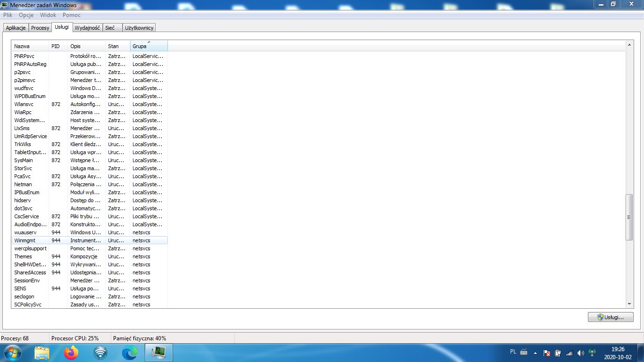Click the Task Manager taskbar icon
The width and height of the screenshot is (644, 362).
(x=158, y=352)
